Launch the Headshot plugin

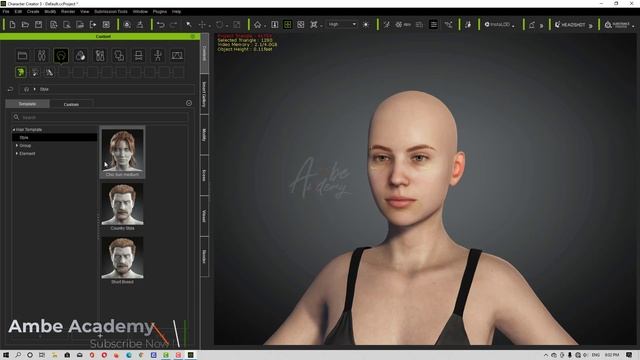click(570, 25)
